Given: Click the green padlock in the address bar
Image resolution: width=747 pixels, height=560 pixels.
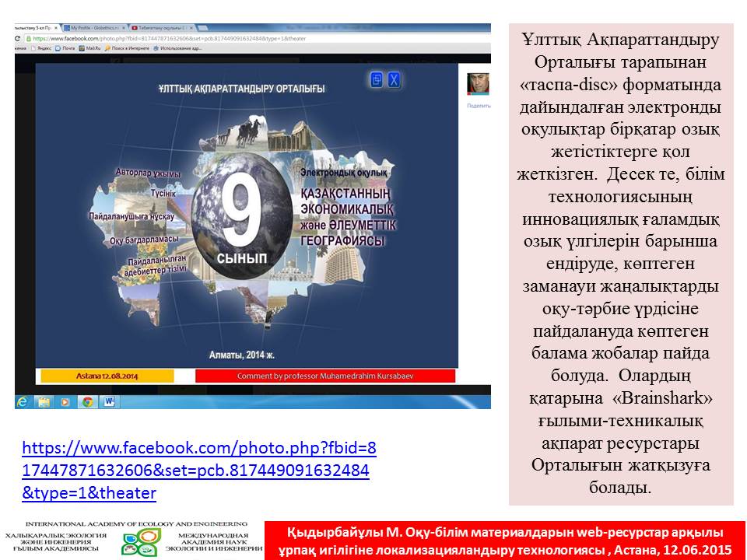Looking at the screenshot, I should (29, 39).
